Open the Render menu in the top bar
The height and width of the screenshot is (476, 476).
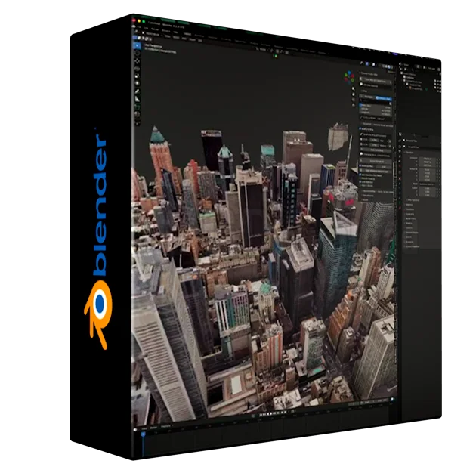(x=155, y=29)
